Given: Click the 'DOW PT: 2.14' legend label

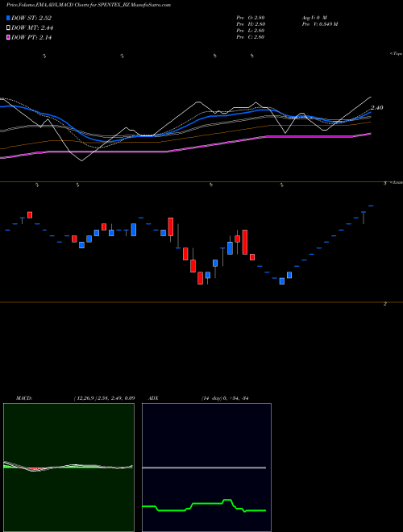Looking at the screenshot, I should [x=31, y=38].
